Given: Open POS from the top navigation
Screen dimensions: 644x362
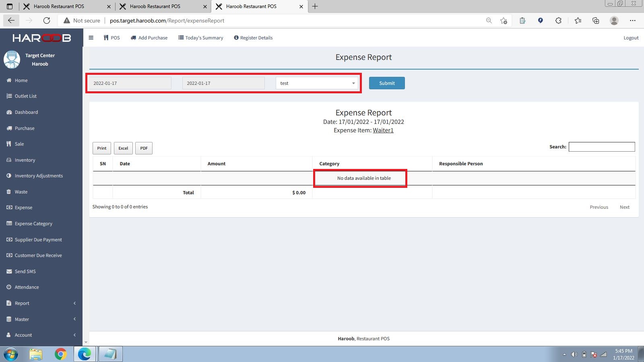Looking at the screenshot, I should [x=111, y=38].
